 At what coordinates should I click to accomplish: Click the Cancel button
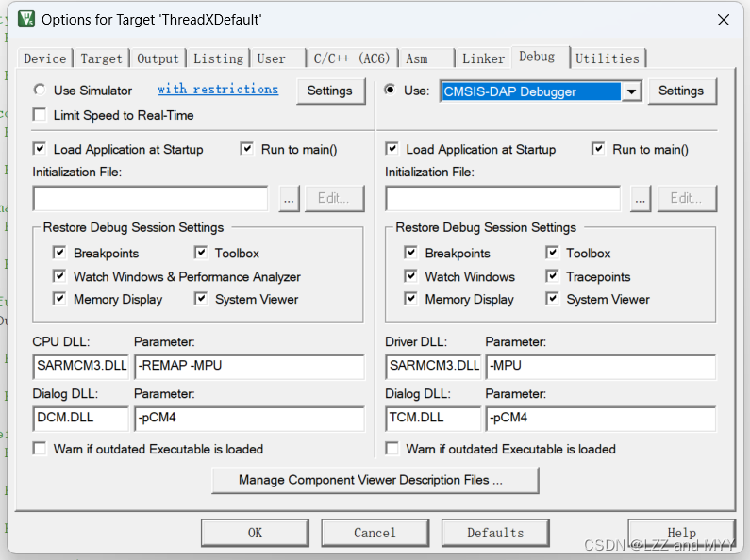(375, 533)
